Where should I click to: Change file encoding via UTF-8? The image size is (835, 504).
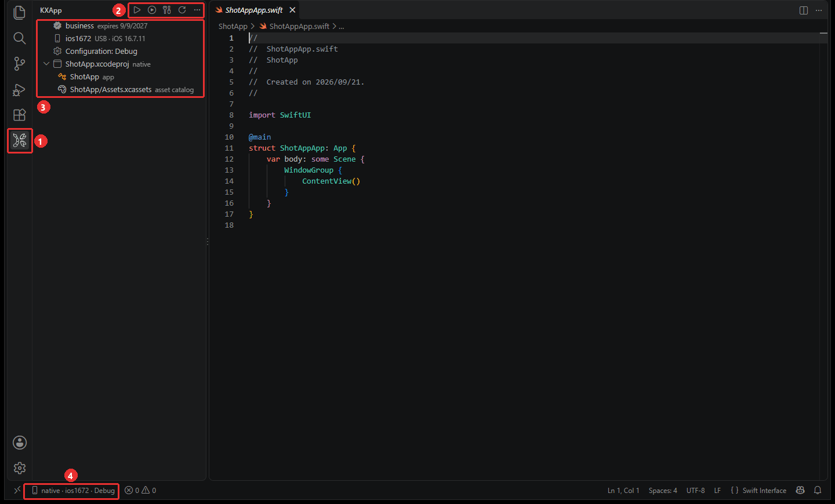tap(696, 490)
